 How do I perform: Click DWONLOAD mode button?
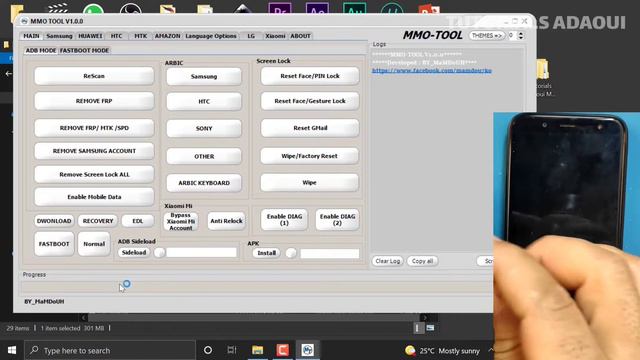[54, 221]
